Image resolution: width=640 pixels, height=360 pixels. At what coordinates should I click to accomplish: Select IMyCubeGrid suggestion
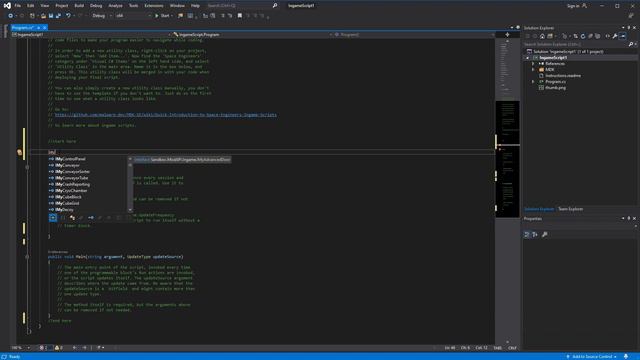tap(67, 203)
